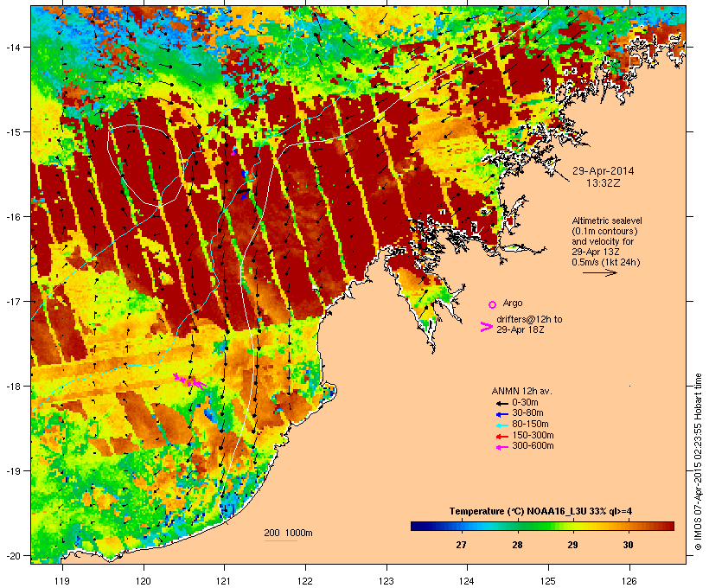Click the -19 latitude axis label
709x588 pixels.
(x=12, y=471)
